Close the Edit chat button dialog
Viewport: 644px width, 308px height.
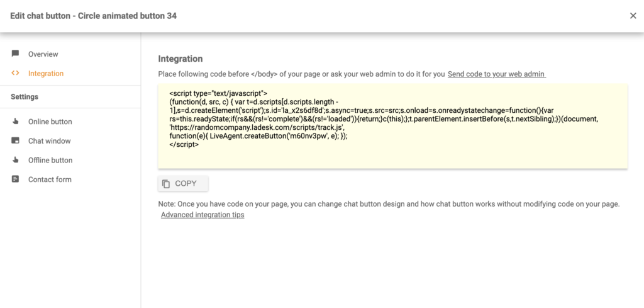point(633,16)
